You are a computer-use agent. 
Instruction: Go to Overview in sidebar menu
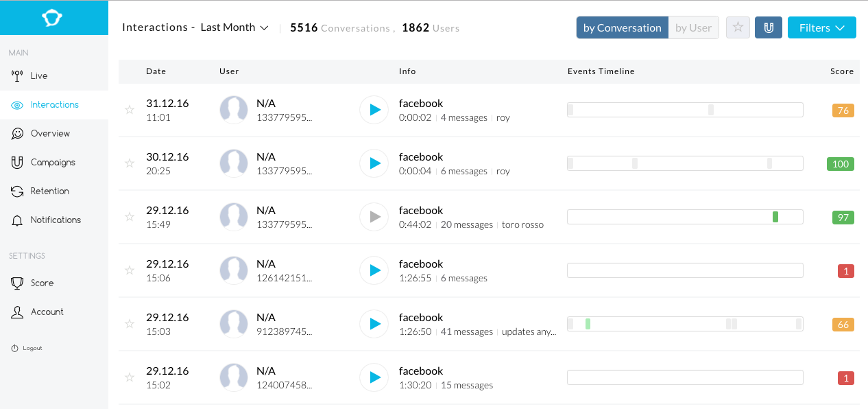point(50,134)
